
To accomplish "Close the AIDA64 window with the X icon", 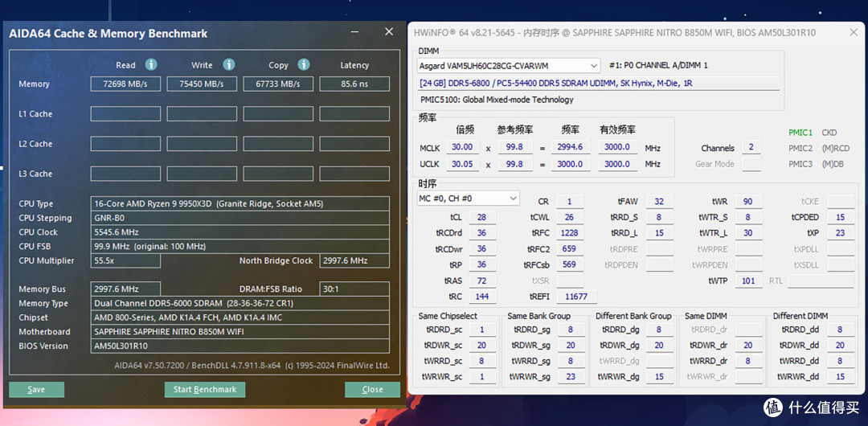I will click(x=389, y=33).
